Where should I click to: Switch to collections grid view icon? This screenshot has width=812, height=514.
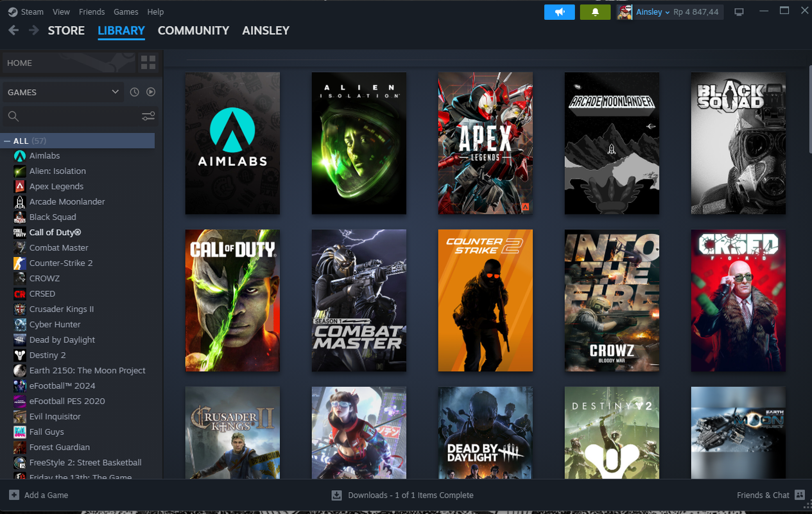[148, 62]
